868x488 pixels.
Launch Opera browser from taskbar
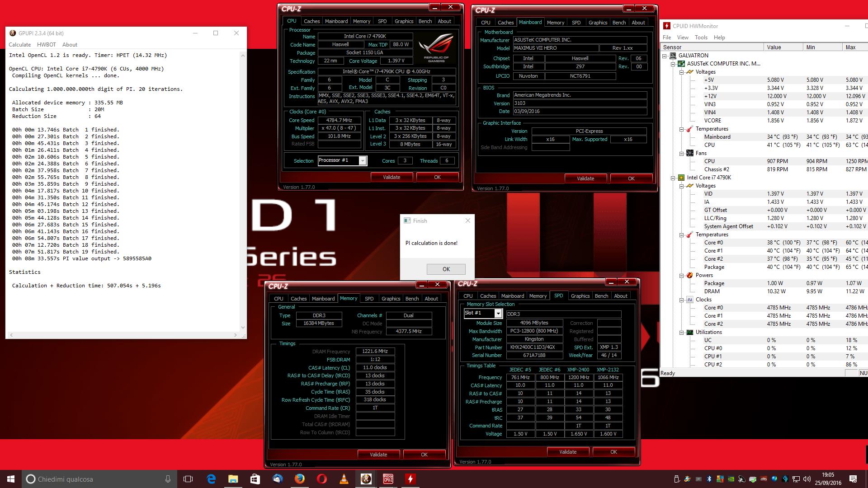322,479
